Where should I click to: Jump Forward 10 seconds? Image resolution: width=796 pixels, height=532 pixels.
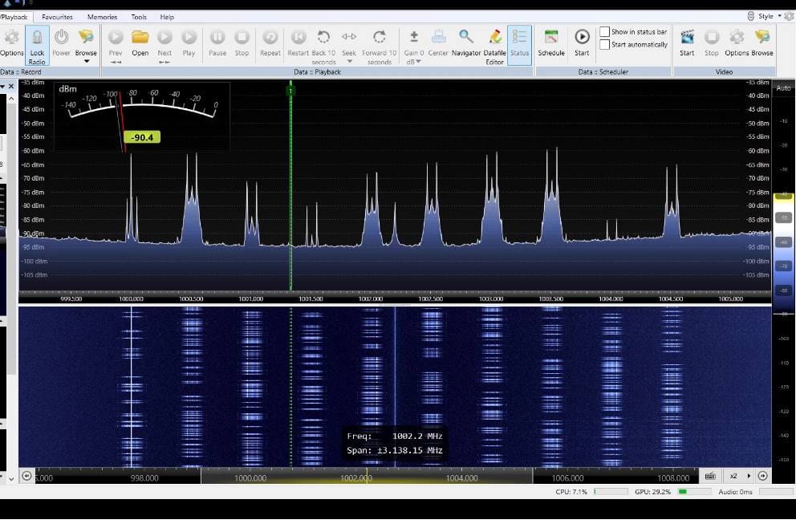[380, 47]
